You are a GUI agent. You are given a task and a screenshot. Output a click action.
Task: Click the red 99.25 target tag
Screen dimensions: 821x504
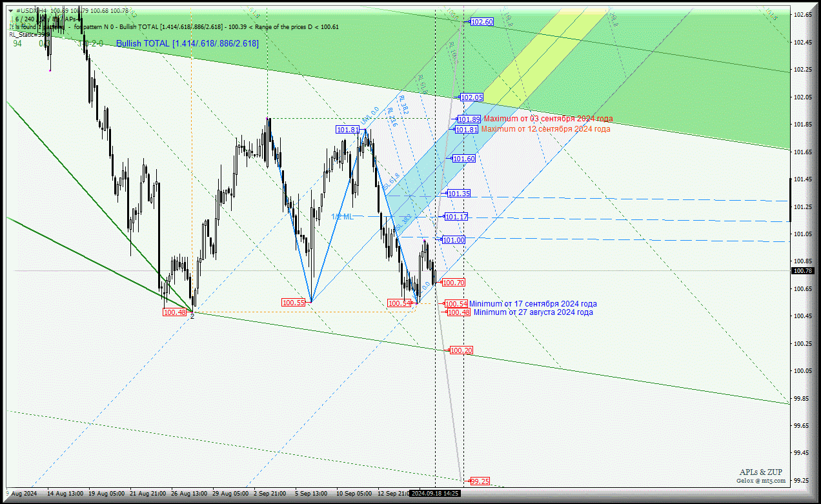click(x=480, y=481)
